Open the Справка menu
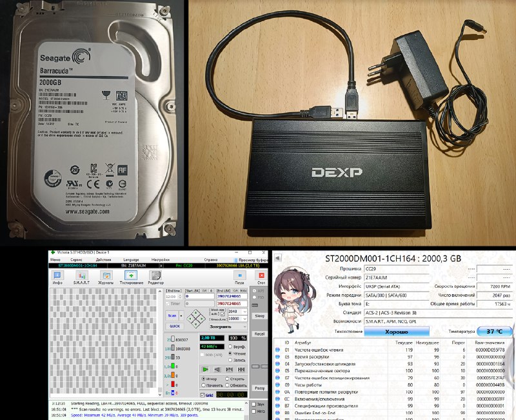Screen dimensions: 516x420 pyautogui.click(x=211, y=260)
